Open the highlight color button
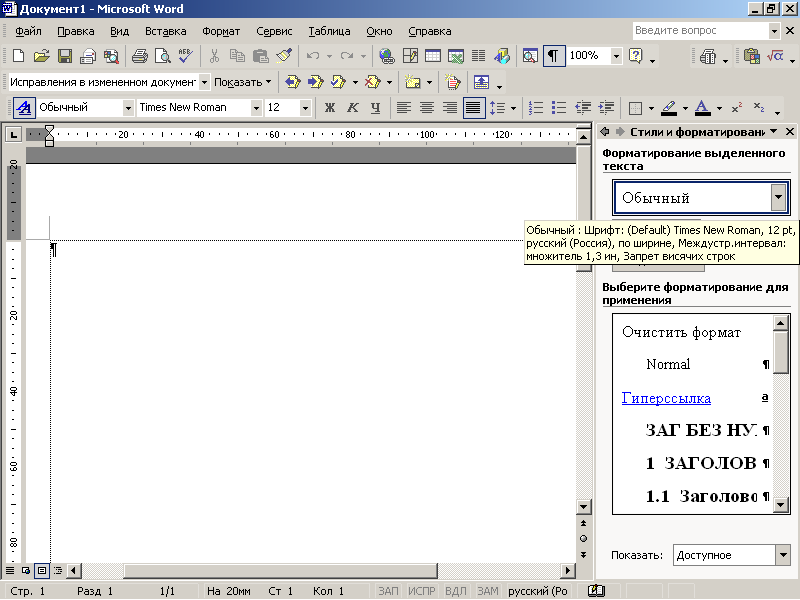This screenshot has width=800, height=600. coord(669,108)
